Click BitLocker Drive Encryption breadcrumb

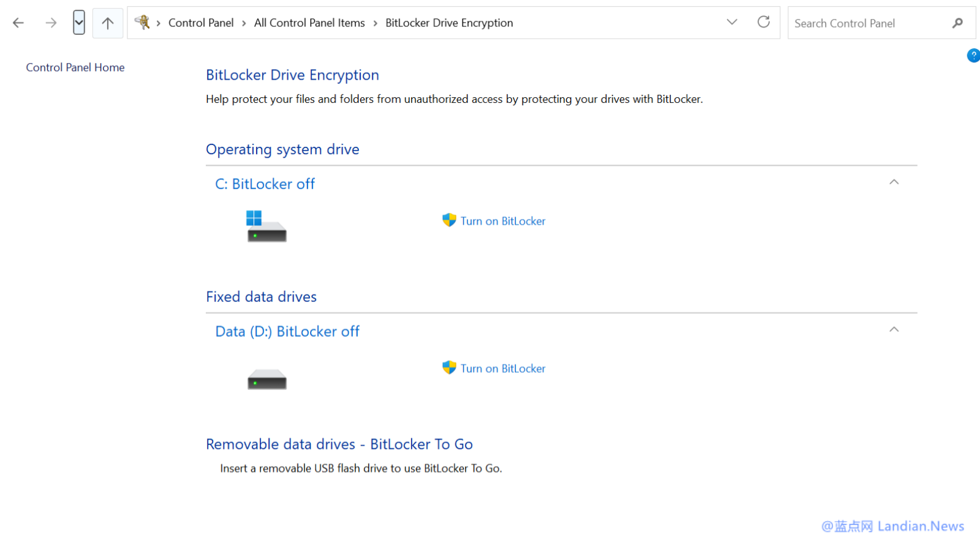pos(449,23)
